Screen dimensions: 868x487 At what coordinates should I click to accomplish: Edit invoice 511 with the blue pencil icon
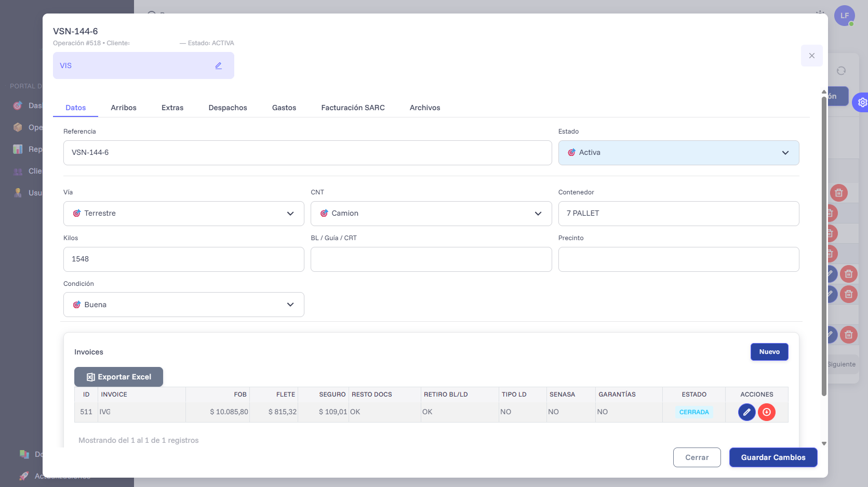click(x=747, y=412)
